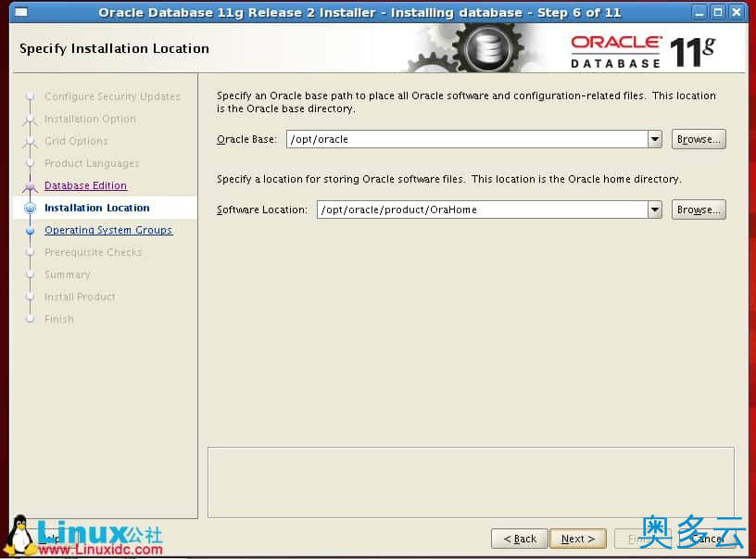Click the Prerequisite Checks step label
The width and height of the screenshot is (756, 559).
pos(93,252)
